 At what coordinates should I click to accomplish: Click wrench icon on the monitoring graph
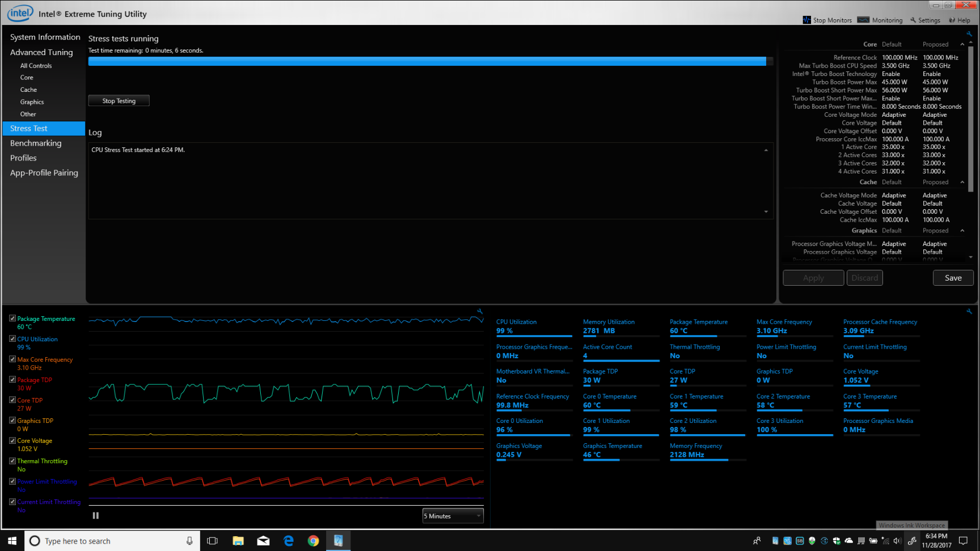click(x=480, y=311)
